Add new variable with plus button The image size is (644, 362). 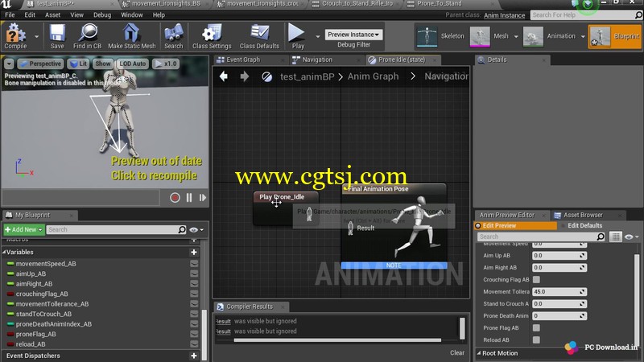pyautogui.click(x=194, y=252)
